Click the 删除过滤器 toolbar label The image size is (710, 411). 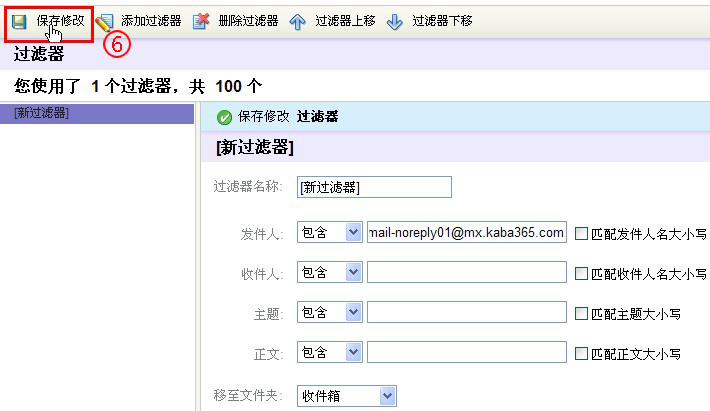[248, 21]
